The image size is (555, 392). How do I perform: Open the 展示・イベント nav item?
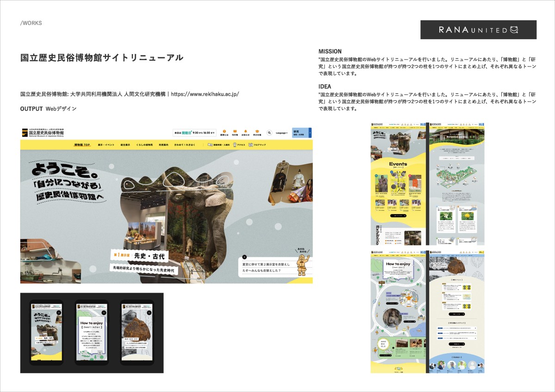tap(106, 145)
